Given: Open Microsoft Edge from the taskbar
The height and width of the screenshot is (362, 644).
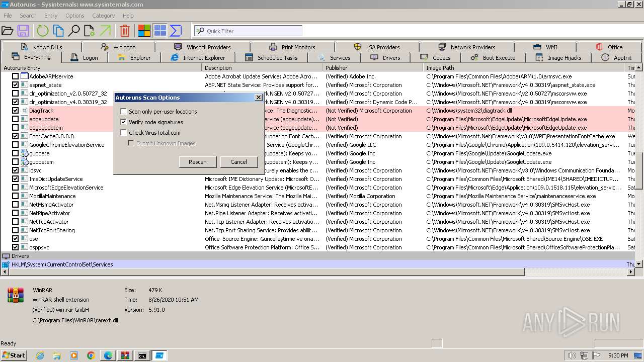Looking at the screenshot, I should 108,355.
